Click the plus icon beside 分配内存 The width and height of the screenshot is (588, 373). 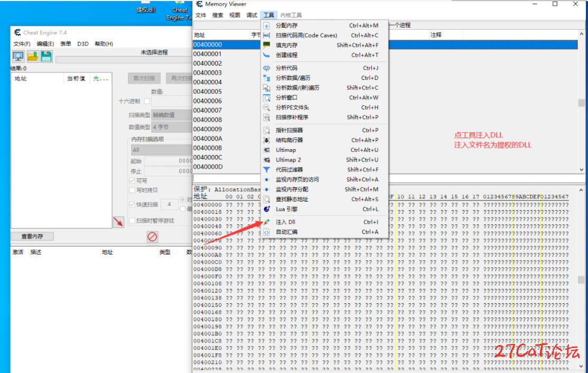(x=267, y=25)
